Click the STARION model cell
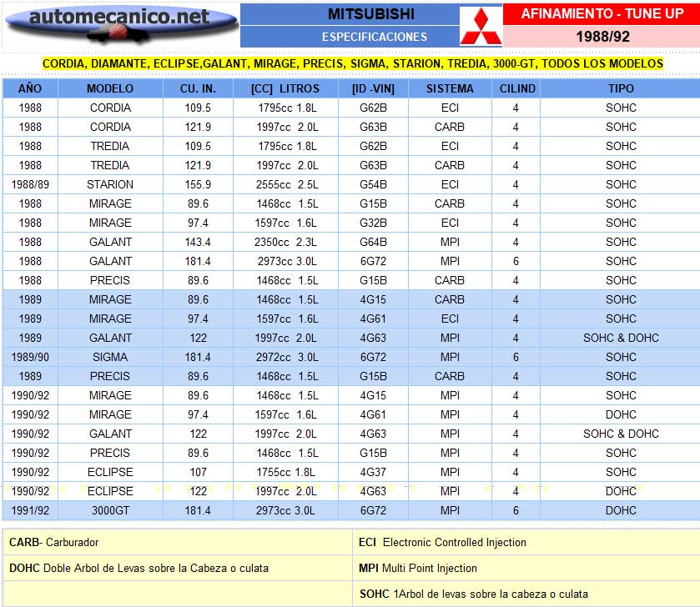The image size is (700, 607). [x=110, y=184]
